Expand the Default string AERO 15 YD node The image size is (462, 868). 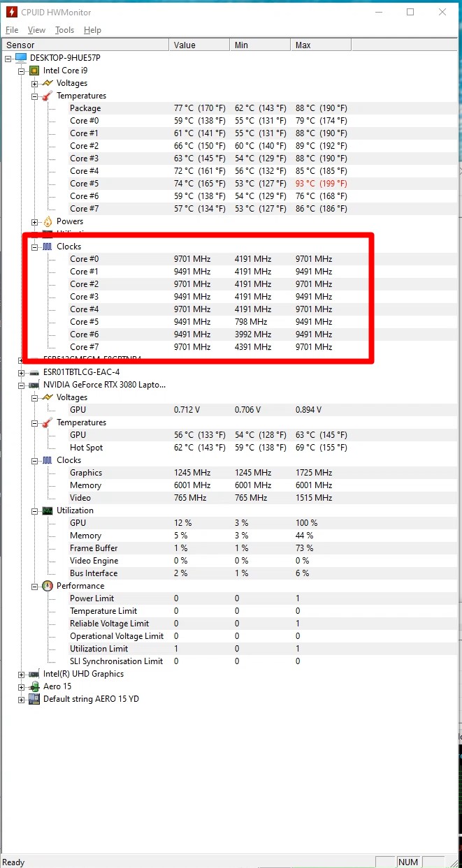point(21,699)
